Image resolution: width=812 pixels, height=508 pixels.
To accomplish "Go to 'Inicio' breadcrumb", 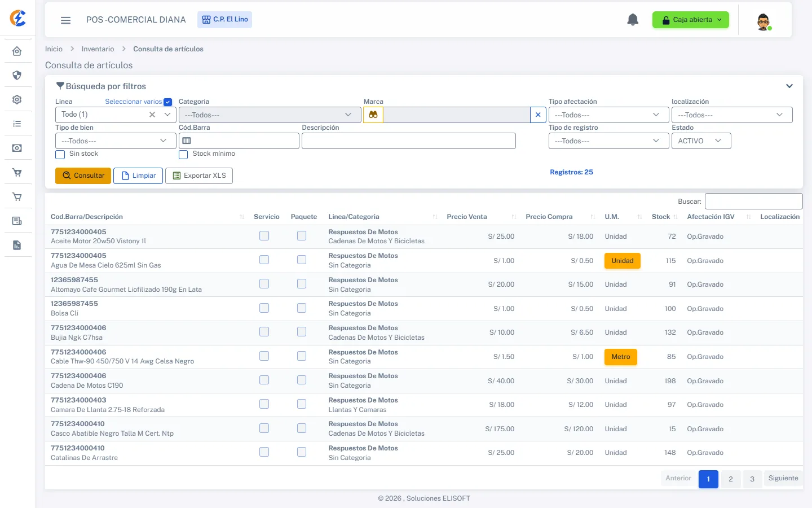I will point(54,49).
